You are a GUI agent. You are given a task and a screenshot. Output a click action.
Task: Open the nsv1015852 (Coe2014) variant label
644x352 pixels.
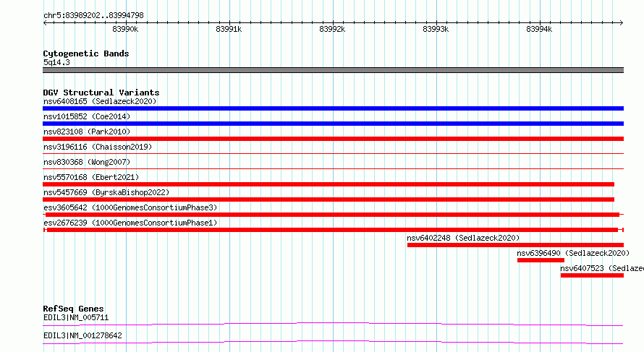pyautogui.click(x=87, y=116)
